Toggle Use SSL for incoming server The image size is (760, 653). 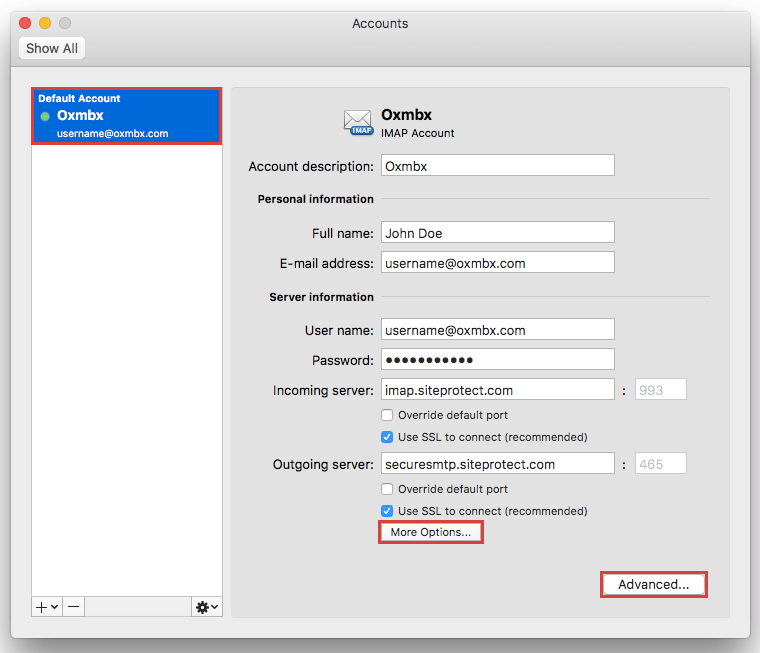(388, 437)
